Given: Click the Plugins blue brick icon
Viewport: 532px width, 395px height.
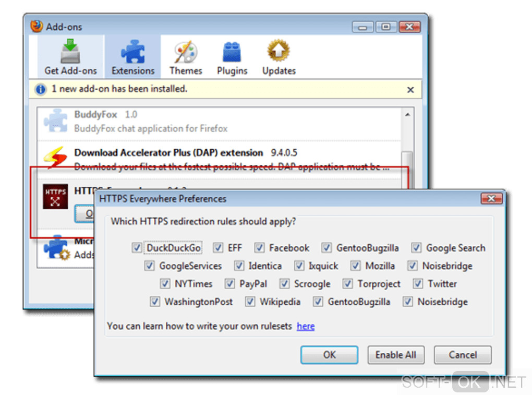Looking at the screenshot, I should tap(232, 52).
